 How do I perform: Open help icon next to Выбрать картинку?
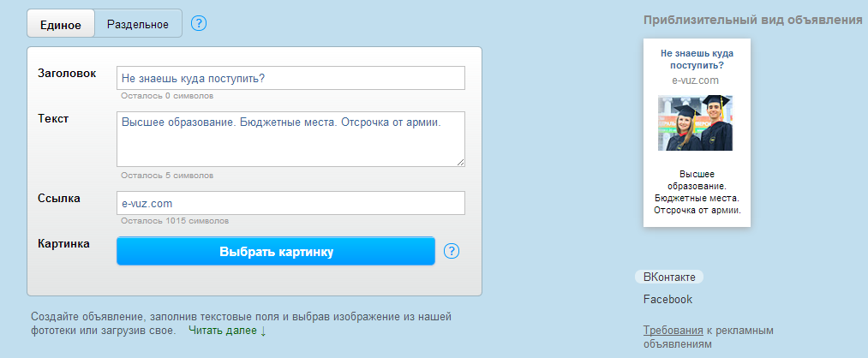pyautogui.click(x=452, y=251)
